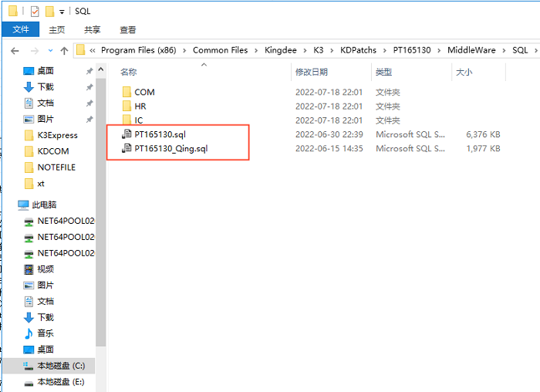The width and height of the screenshot is (540, 392).
Task: Click K3 breadcrumb segment
Action: point(318,50)
